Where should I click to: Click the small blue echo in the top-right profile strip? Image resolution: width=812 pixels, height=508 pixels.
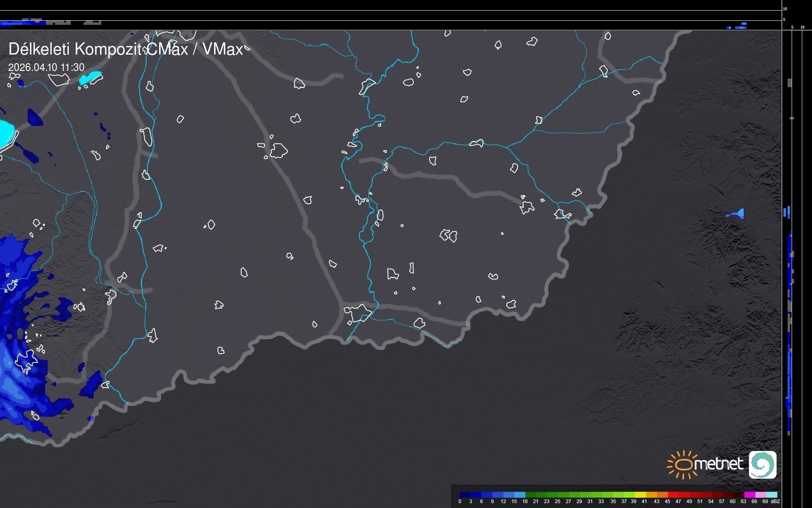pos(741,27)
